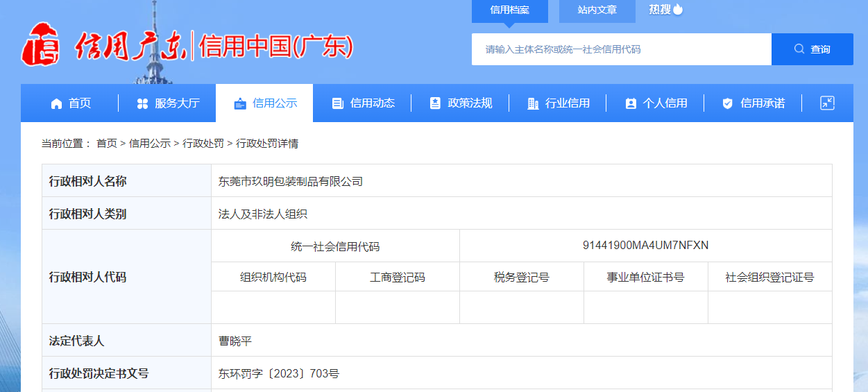Go to 行政处罚 breadcrumb link
The height and width of the screenshot is (392, 868).
tap(203, 144)
